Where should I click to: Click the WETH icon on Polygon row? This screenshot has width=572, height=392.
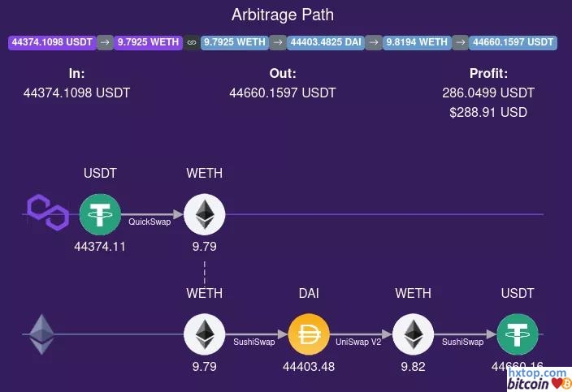pyautogui.click(x=204, y=214)
